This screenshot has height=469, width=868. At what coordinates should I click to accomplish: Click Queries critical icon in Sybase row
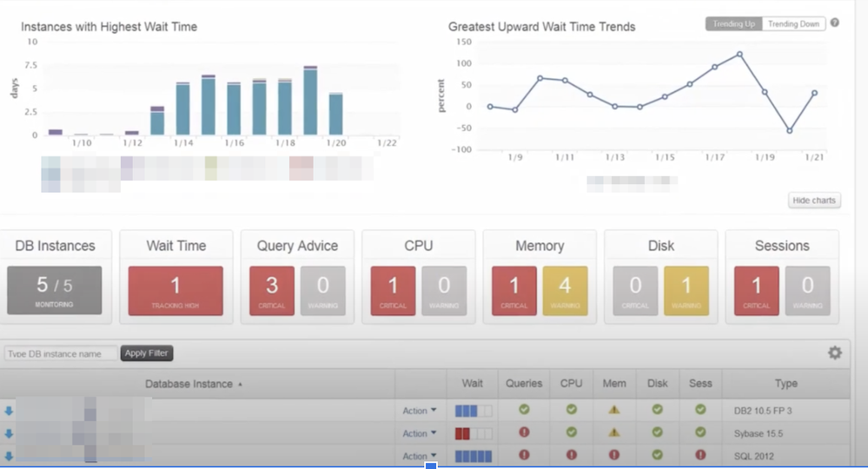[524, 432]
